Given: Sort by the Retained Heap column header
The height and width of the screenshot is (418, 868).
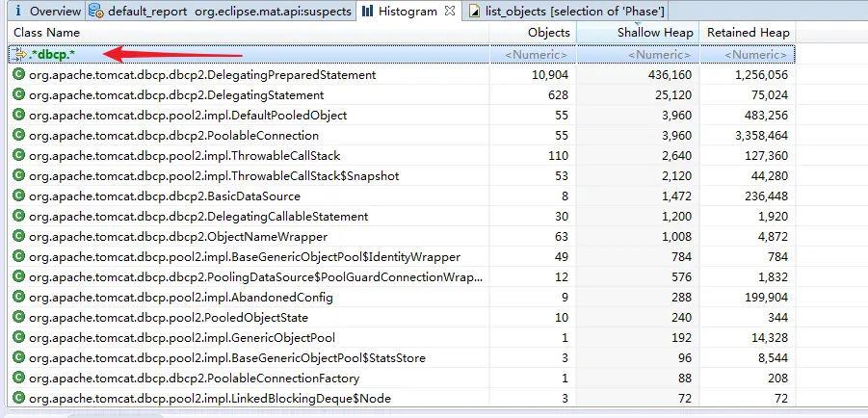Looking at the screenshot, I should click(748, 33).
